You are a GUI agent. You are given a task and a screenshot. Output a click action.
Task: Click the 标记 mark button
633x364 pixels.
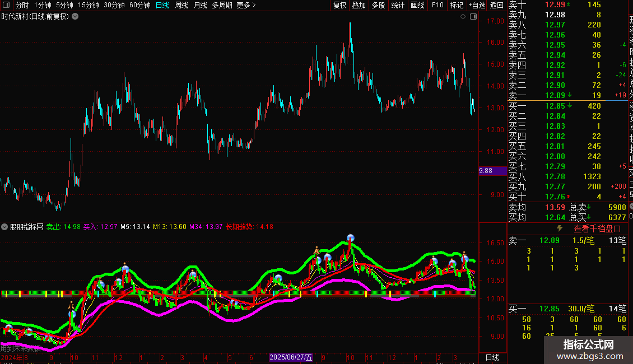(457, 5)
